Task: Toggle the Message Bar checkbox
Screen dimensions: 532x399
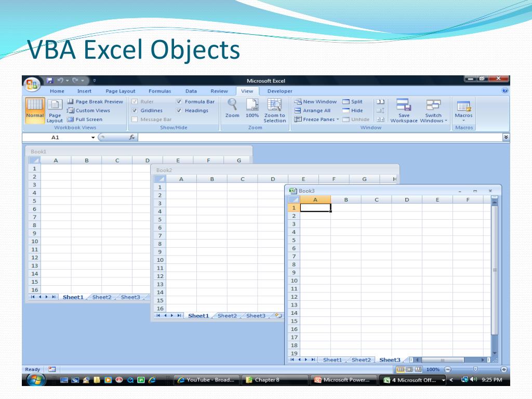Action: [x=135, y=119]
